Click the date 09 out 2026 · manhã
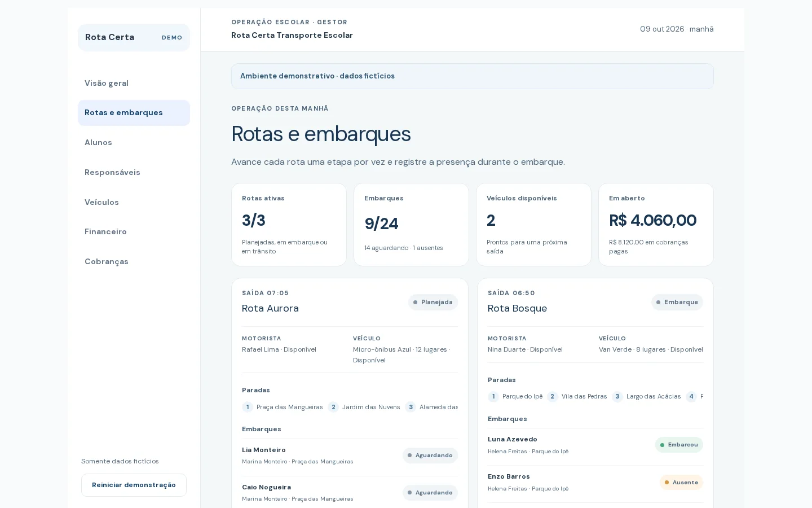This screenshot has height=508, width=812. 677,29
